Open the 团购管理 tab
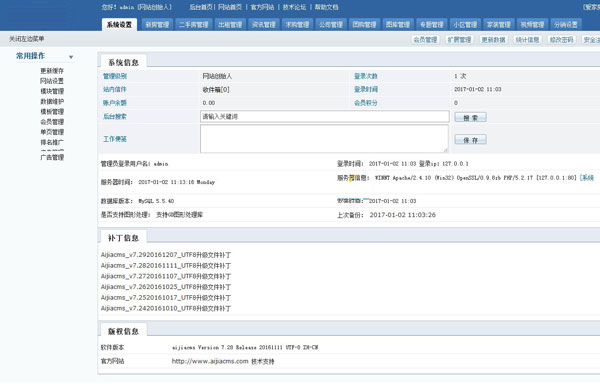 point(364,24)
